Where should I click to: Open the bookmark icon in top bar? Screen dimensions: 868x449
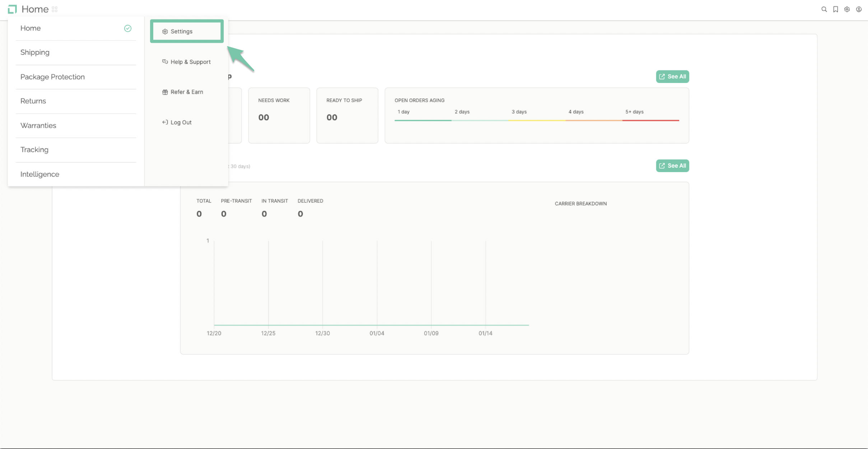836,9
